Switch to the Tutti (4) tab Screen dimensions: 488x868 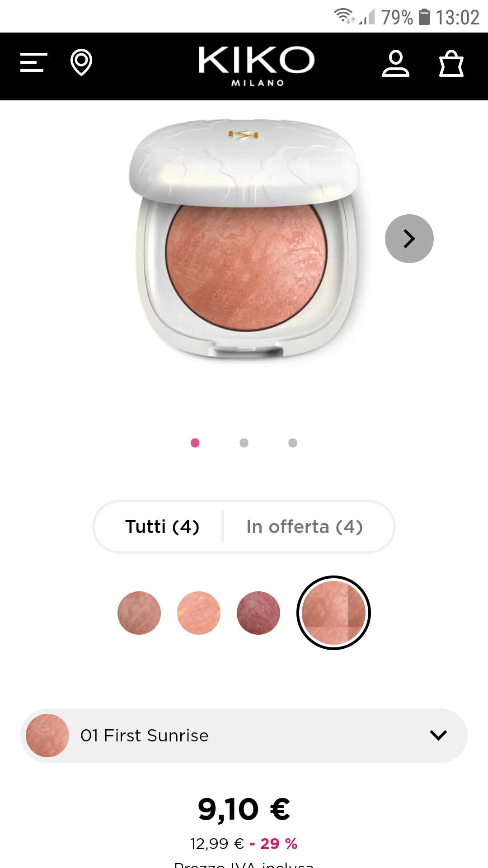coord(162,527)
